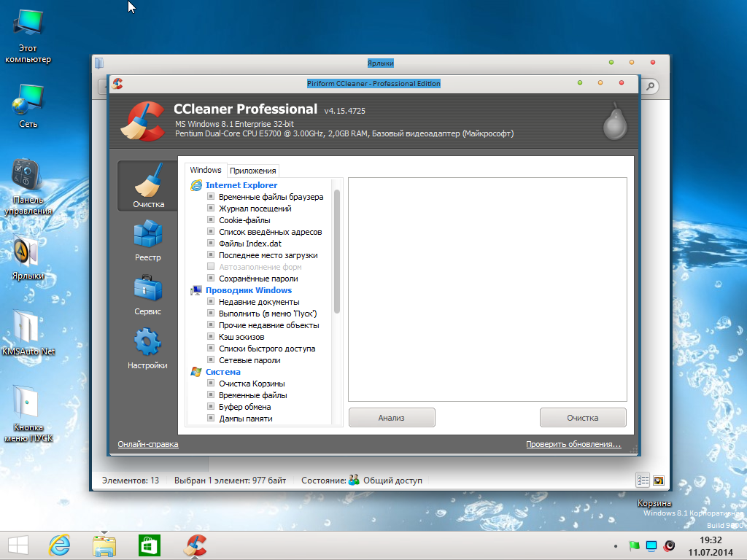The image size is (747, 560).
Task: Open File Explorer from taskbar
Action: (104, 545)
